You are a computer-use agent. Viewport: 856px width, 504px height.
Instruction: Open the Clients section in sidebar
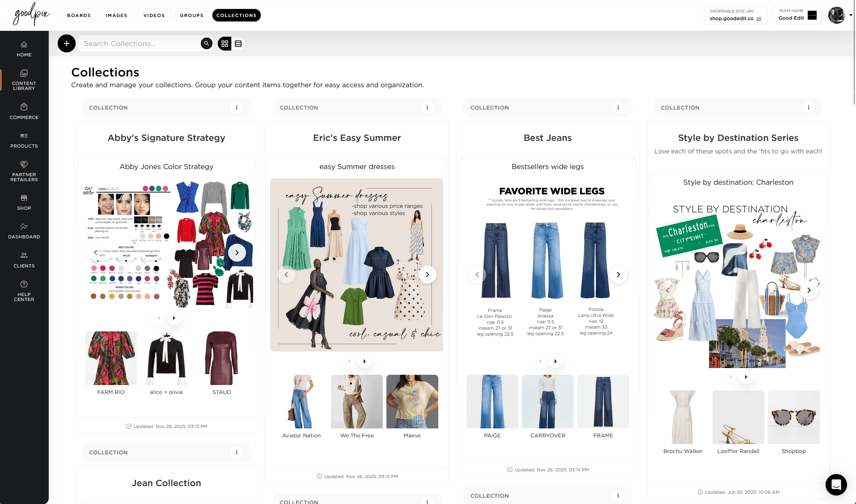(x=24, y=259)
